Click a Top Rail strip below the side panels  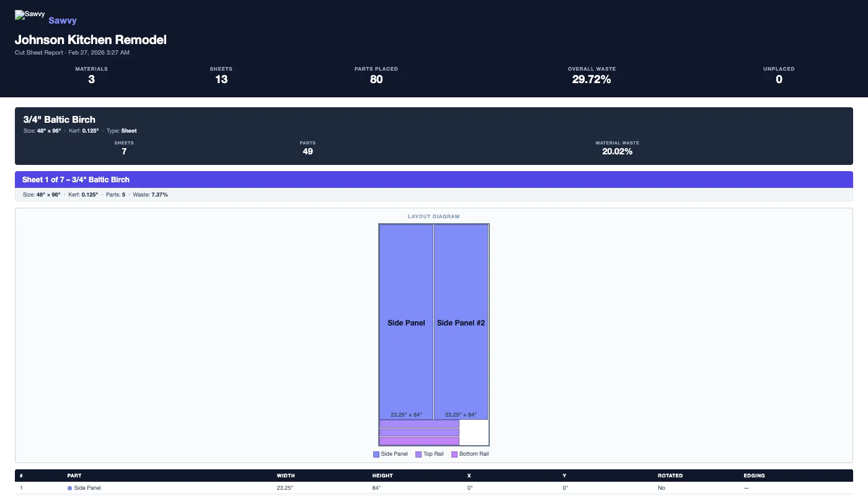click(419, 424)
